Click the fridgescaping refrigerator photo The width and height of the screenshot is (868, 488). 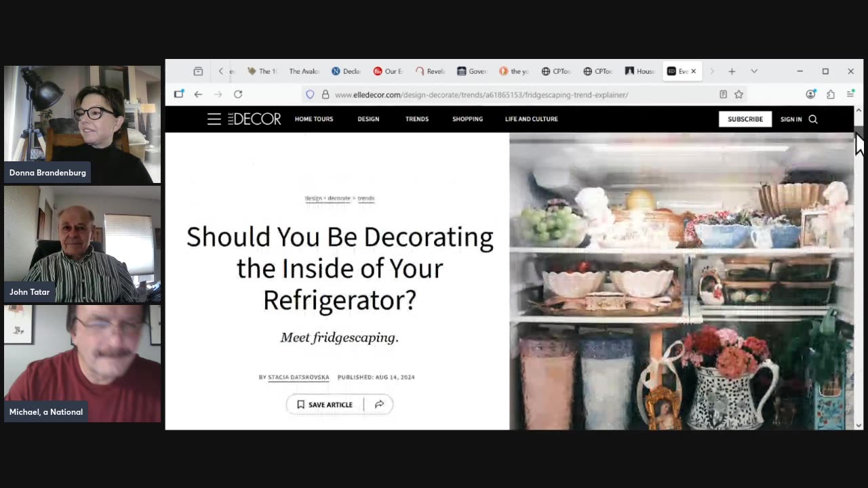(x=681, y=281)
